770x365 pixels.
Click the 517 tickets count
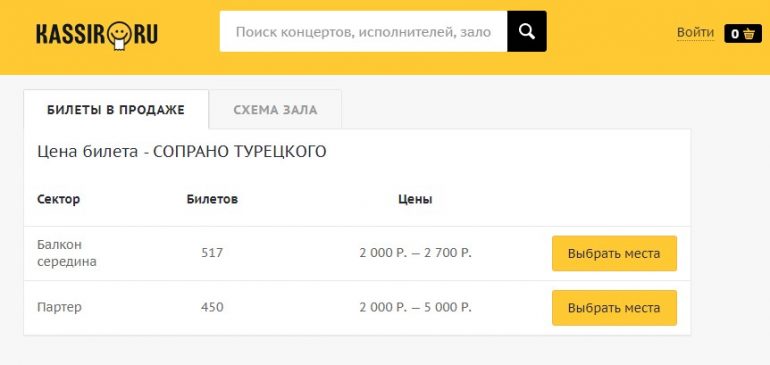(x=212, y=253)
